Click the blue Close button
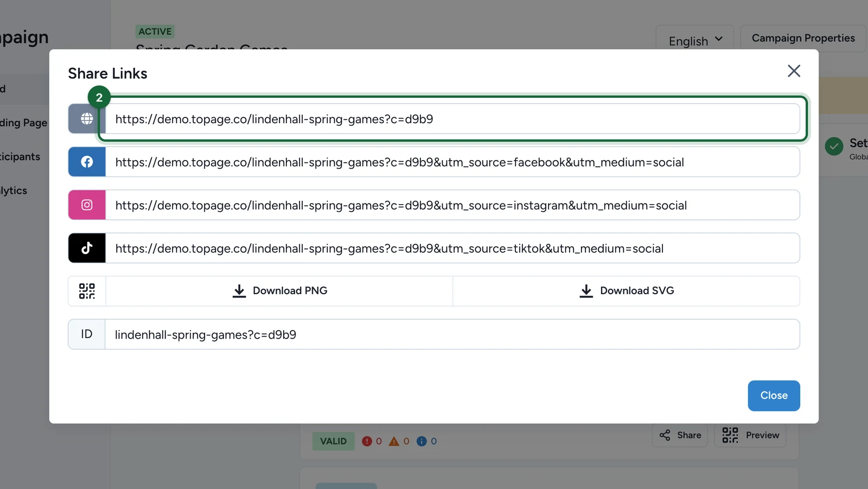The width and height of the screenshot is (868, 489). tap(774, 396)
